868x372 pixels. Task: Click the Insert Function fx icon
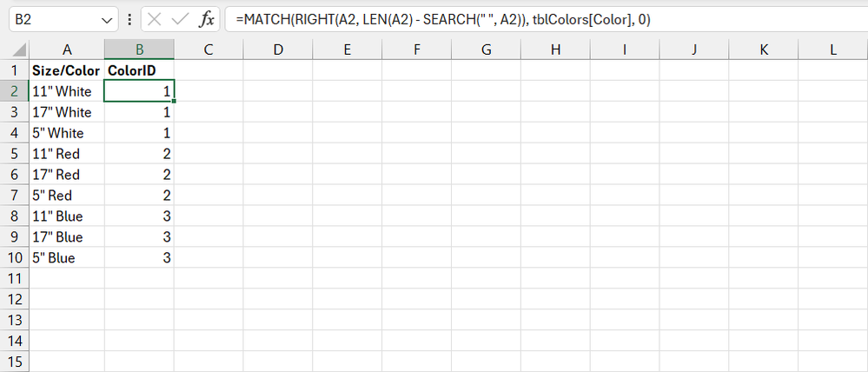(x=207, y=19)
